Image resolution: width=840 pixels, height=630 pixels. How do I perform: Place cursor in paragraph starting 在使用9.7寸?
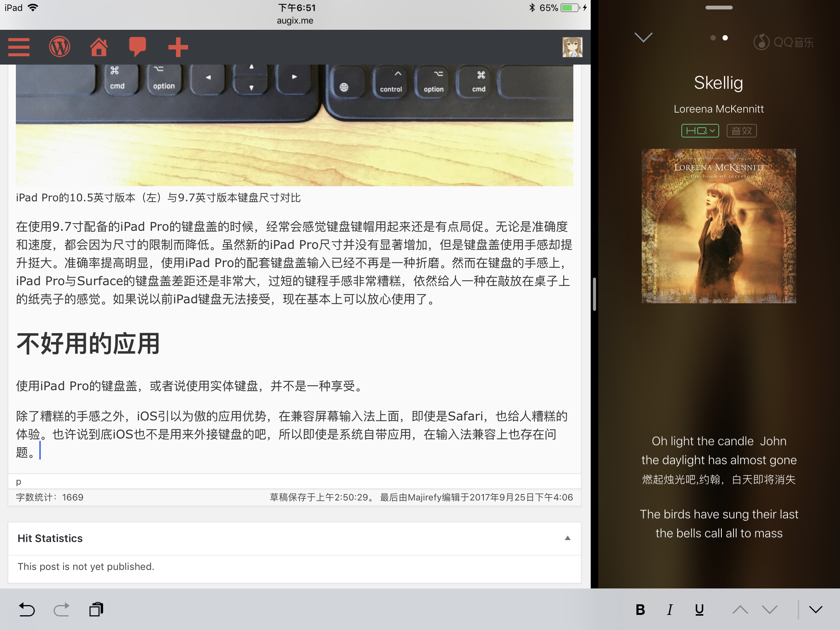[294, 263]
